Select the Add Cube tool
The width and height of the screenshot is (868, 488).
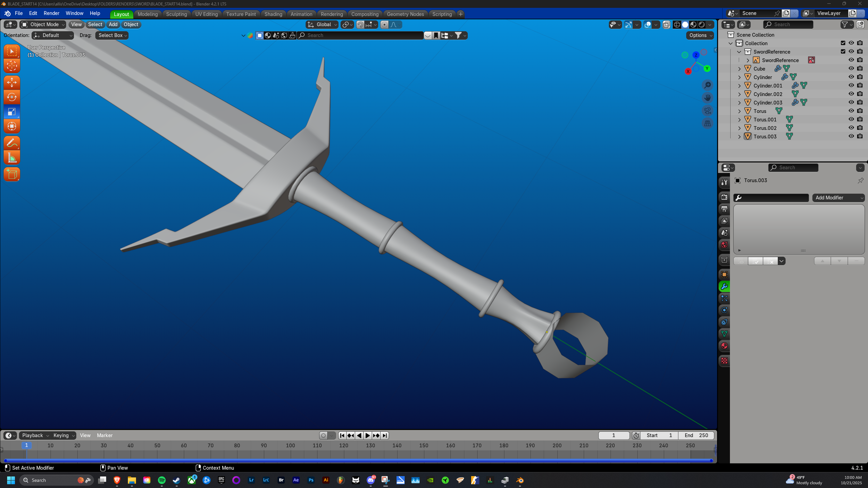point(12,174)
